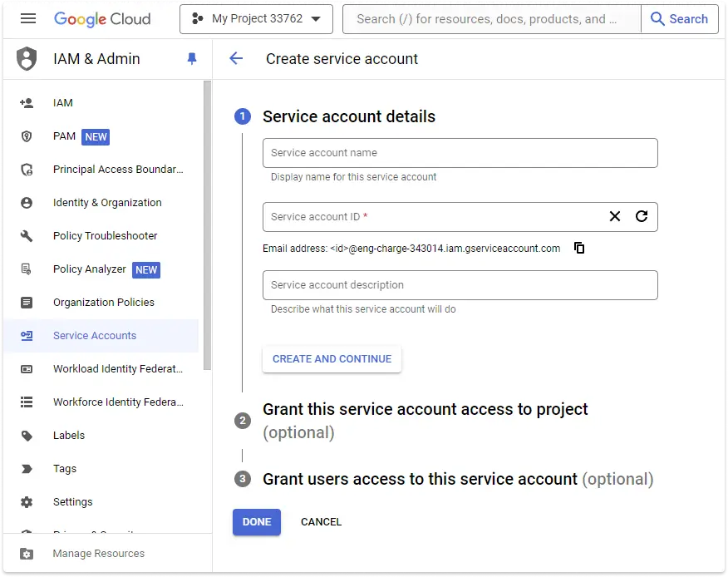Open the hamburger navigation menu
The height and width of the screenshot is (577, 728).
(28, 19)
